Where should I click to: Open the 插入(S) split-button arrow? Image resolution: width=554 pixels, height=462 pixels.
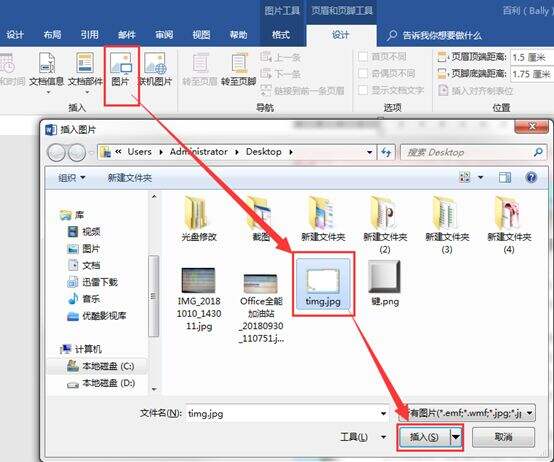coord(456,437)
